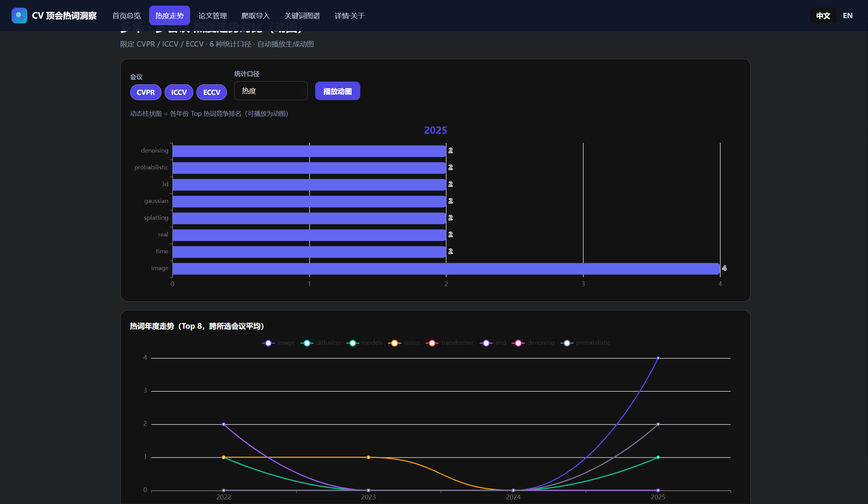Toggle image series legend marker
Screen dimensions: 868x504
point(268,343)
